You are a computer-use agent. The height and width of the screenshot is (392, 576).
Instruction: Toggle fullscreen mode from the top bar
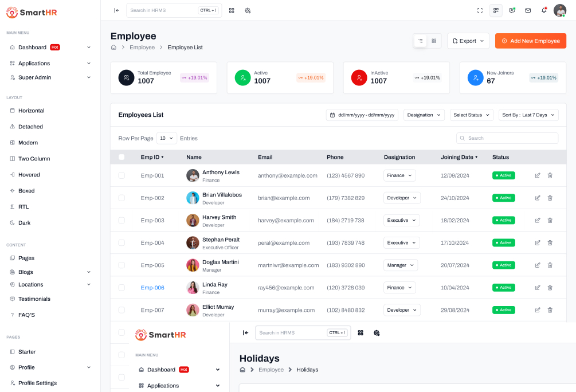point(480,10)
